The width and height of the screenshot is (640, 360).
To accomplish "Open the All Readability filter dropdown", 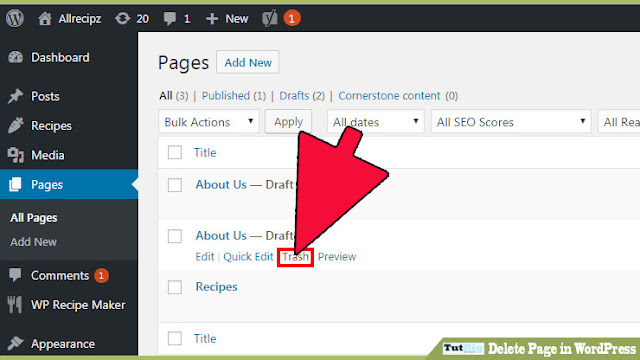I will pos(619,122).
